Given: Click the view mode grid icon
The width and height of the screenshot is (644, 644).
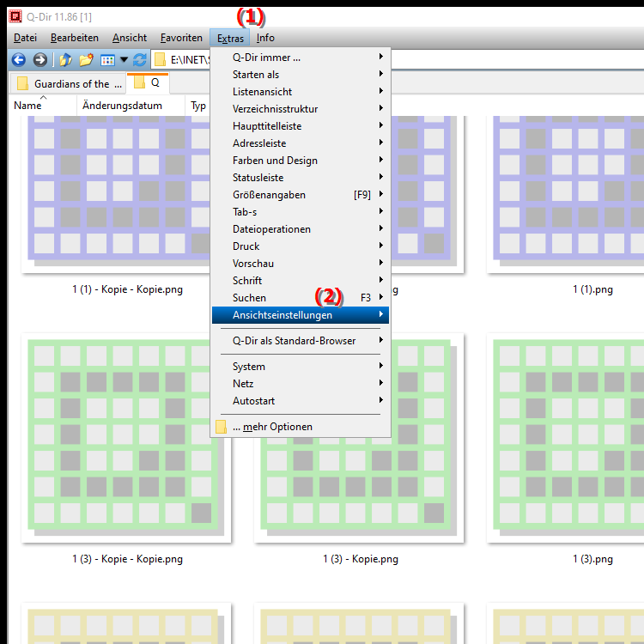Looking at the screenshot, I should (x=107, y=60).
